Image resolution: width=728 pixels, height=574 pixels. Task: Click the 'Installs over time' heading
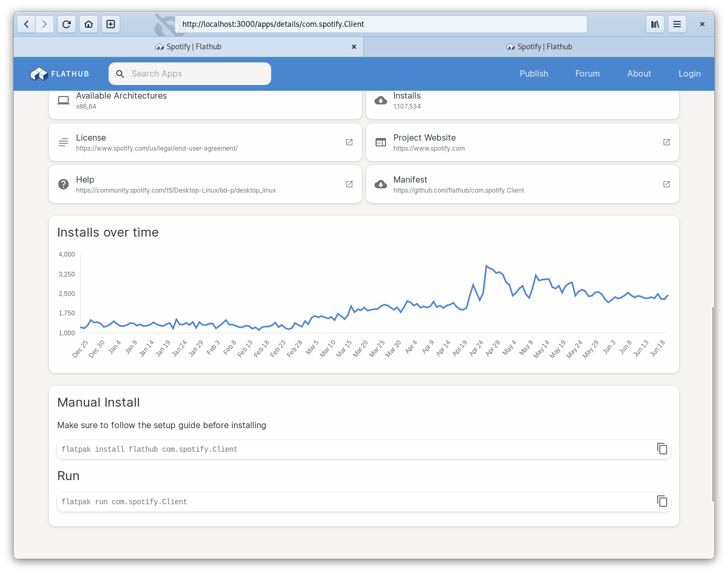108,232
